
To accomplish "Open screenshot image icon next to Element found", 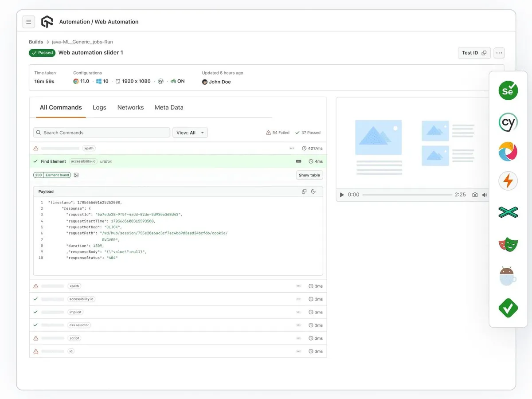I will click(76, 175).
